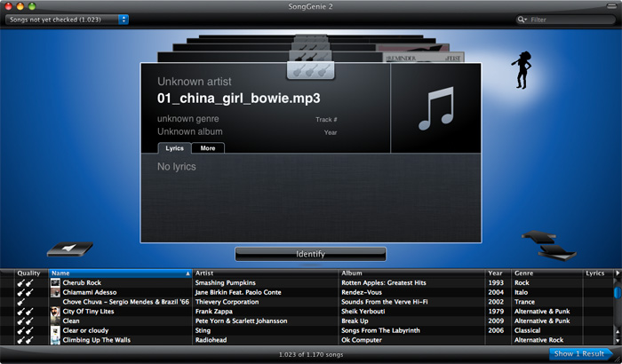Open the filter magnifier options icon

click(x=522, y=20)
